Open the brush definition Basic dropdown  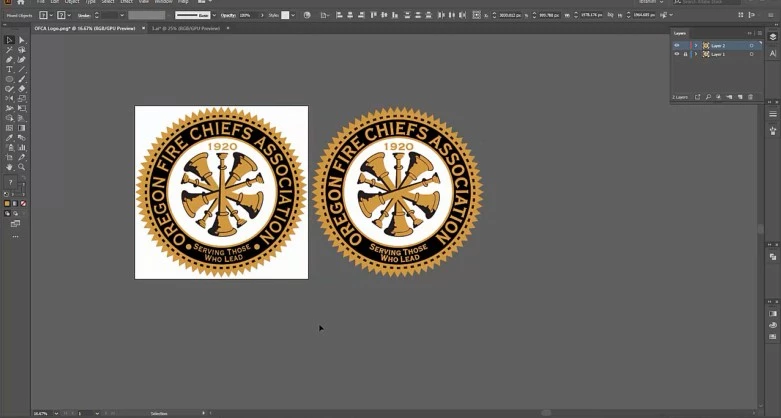(214, 15)
